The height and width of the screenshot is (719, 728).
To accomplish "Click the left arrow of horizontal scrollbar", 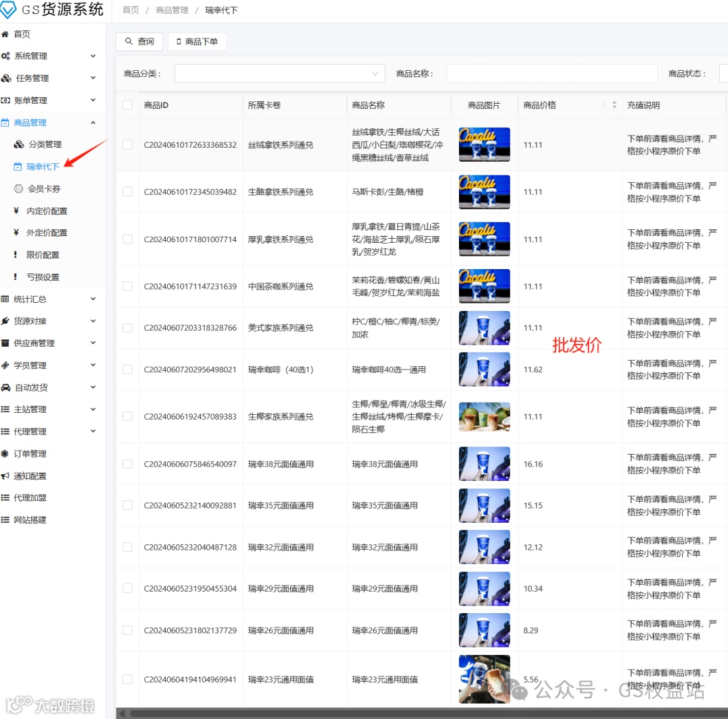I will tap(121, 714).
